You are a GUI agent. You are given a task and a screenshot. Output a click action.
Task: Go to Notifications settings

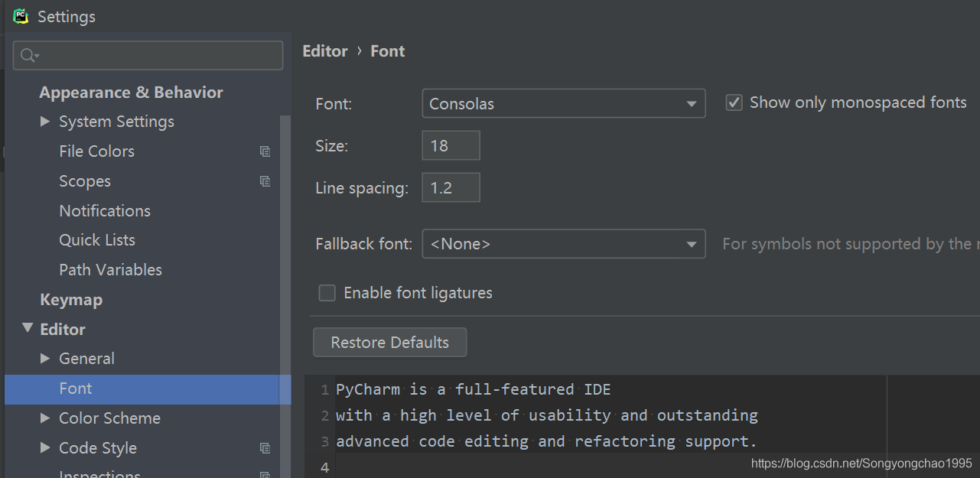coord(105,211)
